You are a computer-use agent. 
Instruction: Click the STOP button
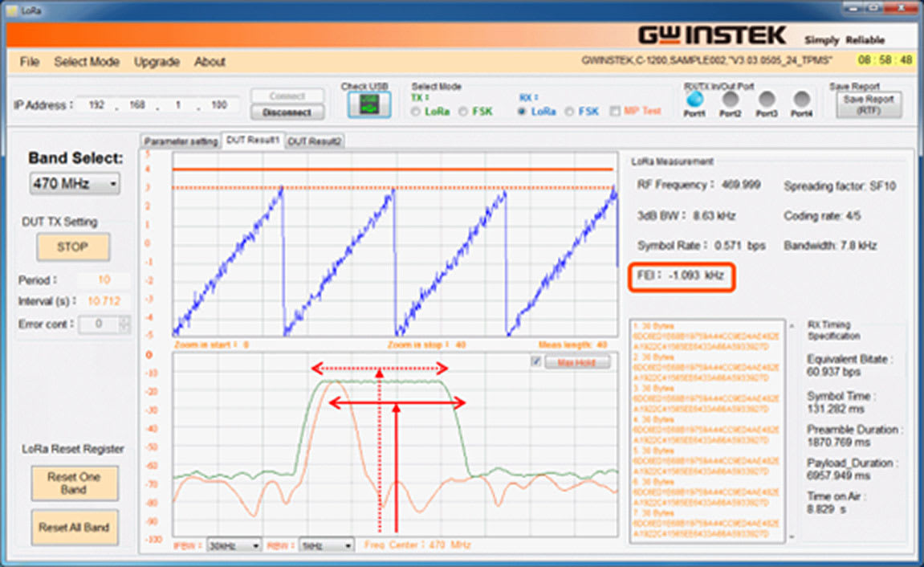(x=73, y=247)
